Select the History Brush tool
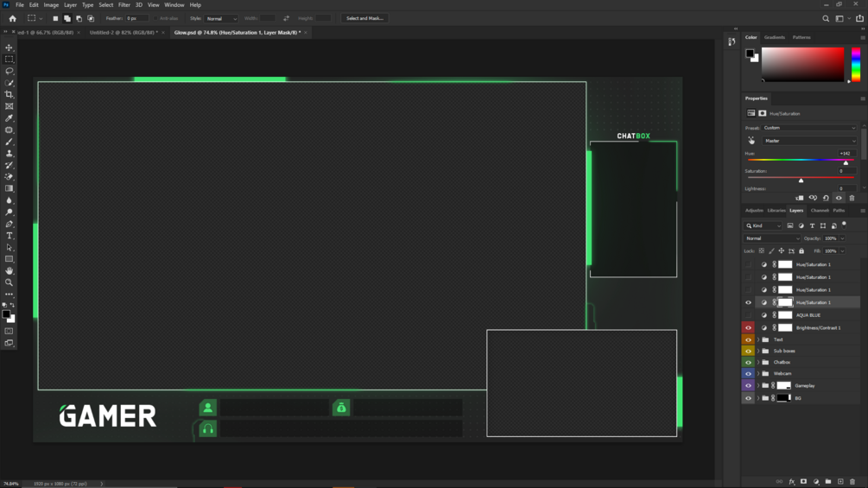The image size is (868, 488). 9,165
